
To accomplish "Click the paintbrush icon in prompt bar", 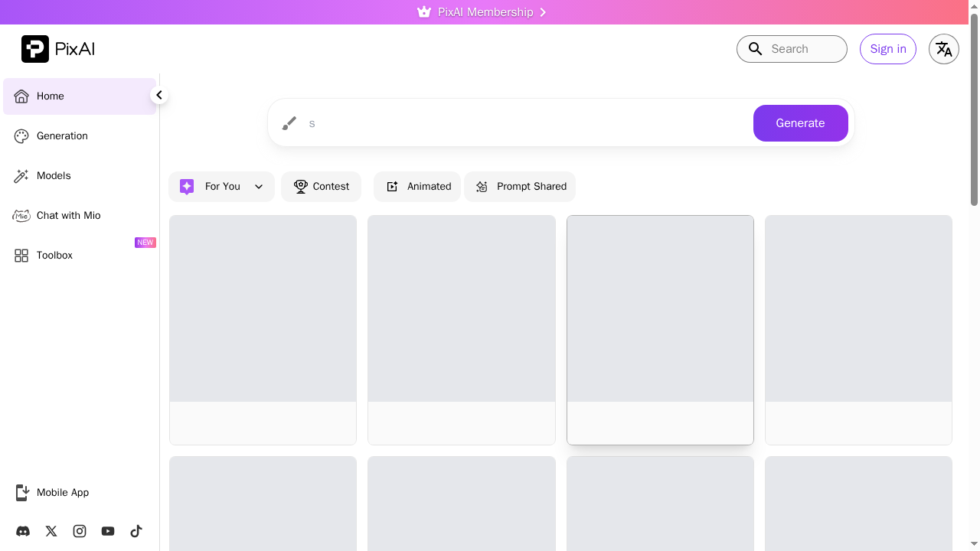I will click(x=289, y=123).
